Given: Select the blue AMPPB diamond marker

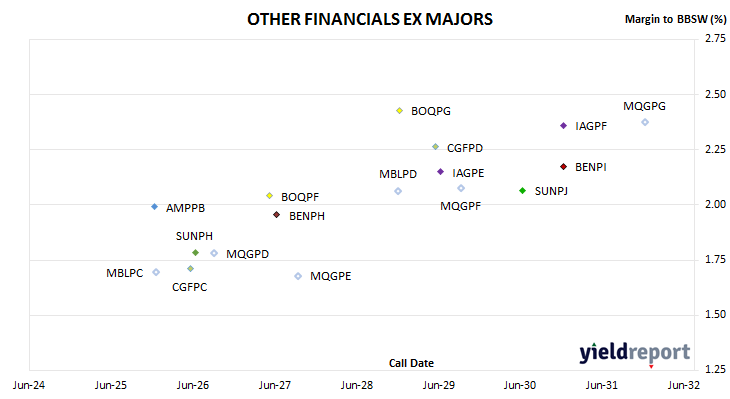Looking at the screenshot, I should (155, 207).
